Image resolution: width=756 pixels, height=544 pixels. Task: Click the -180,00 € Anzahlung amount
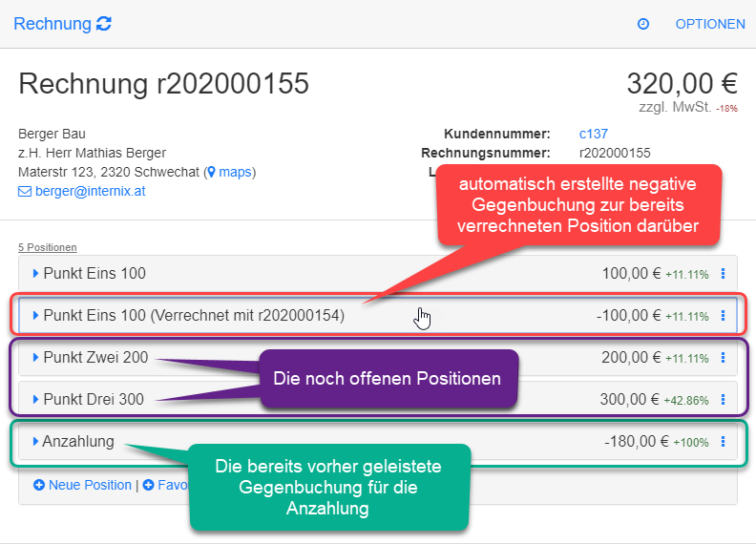(637, 441)
